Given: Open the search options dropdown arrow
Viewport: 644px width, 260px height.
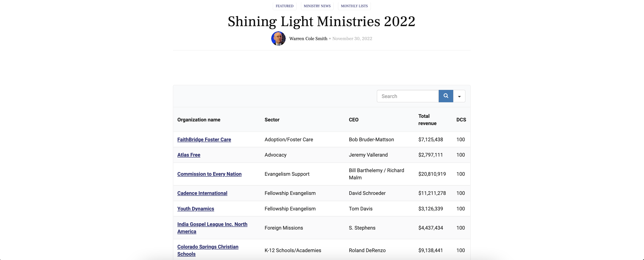Looking at the screenshot, I should coord(459,96).
